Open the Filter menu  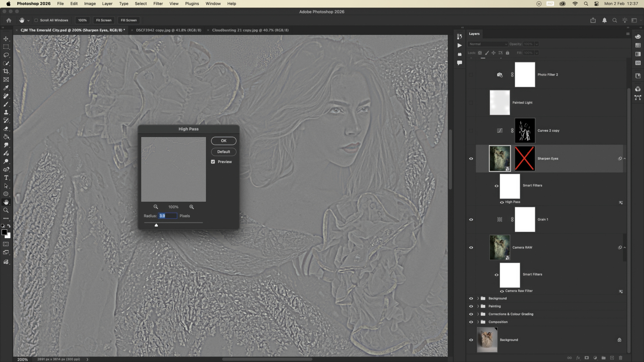[158, 4]
